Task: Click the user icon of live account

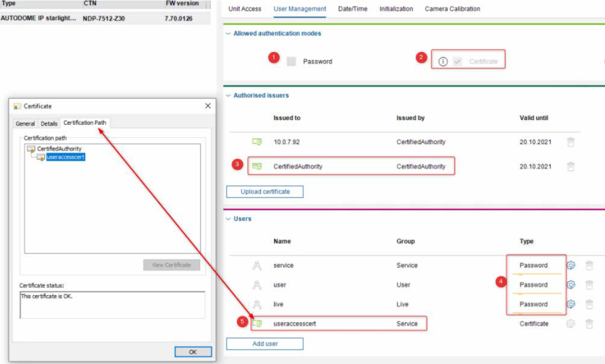Action: [x=257, y=304]
